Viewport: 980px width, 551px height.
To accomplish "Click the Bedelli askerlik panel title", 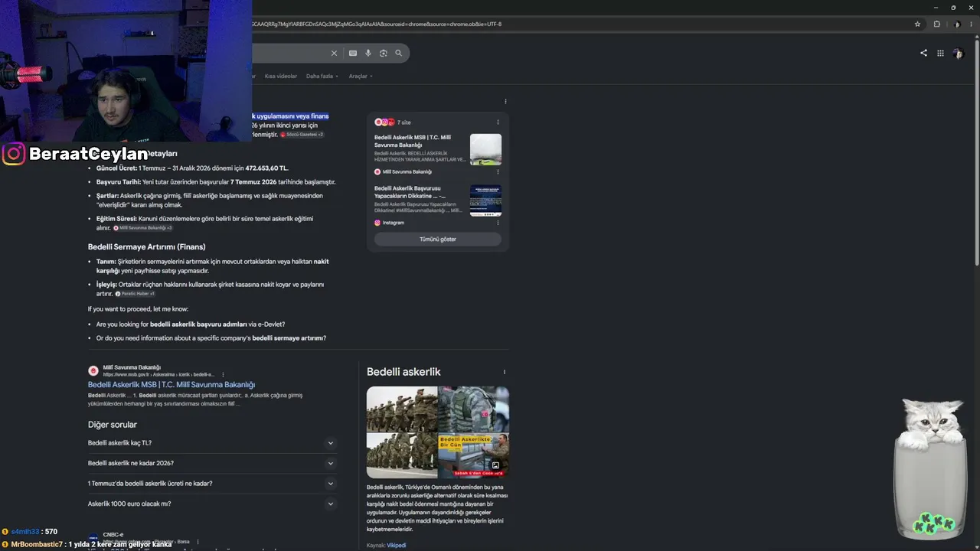I will (x=403, y=372).
